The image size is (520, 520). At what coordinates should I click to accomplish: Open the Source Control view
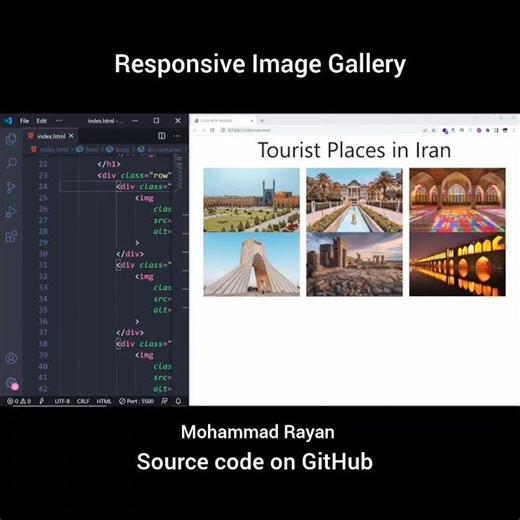tap(11, 187)
